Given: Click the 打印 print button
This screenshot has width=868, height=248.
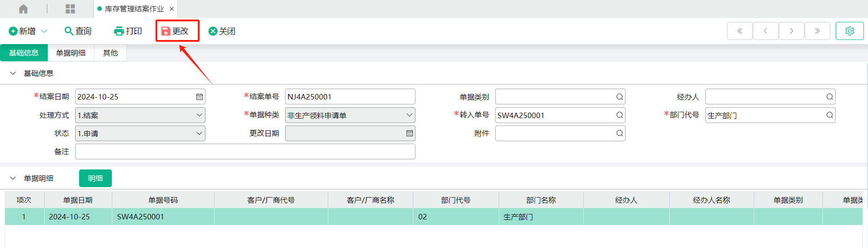Looking at the screenshot, I should pyautogui.click(x=128, y=31).
